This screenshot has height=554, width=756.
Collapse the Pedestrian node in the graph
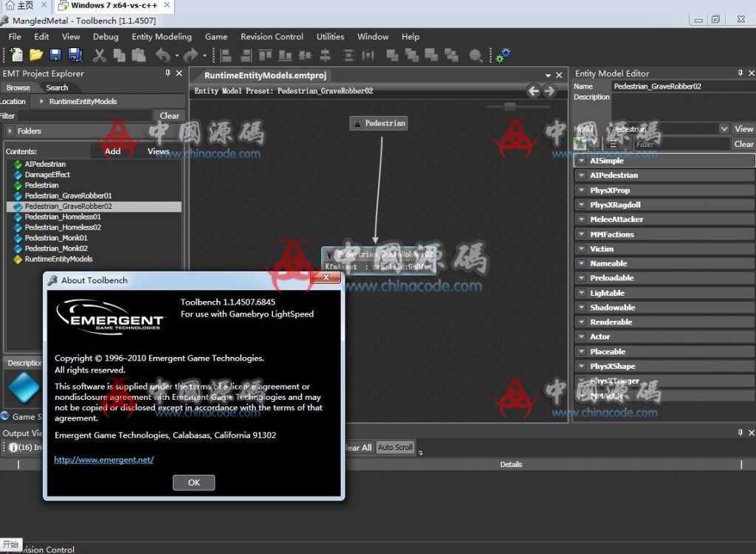click(x=357, y=123)
